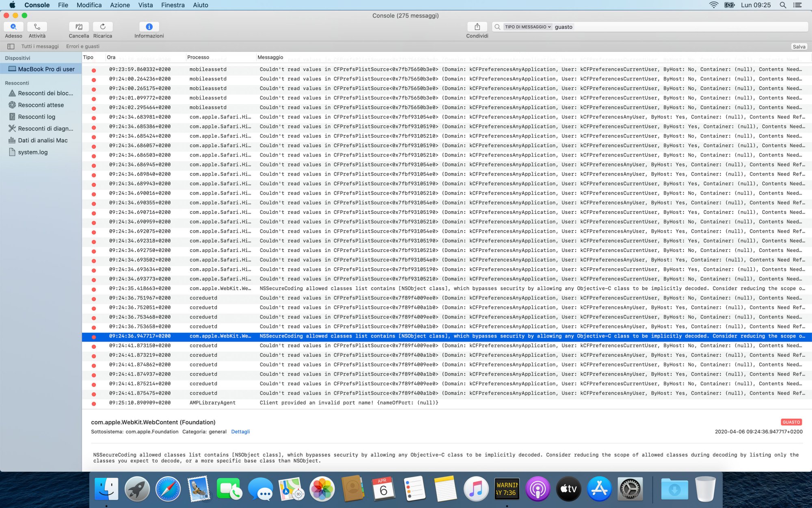Open Launchpad in the Dock
The width and height of the screenshot is (812, 508).
pos(137,489)
